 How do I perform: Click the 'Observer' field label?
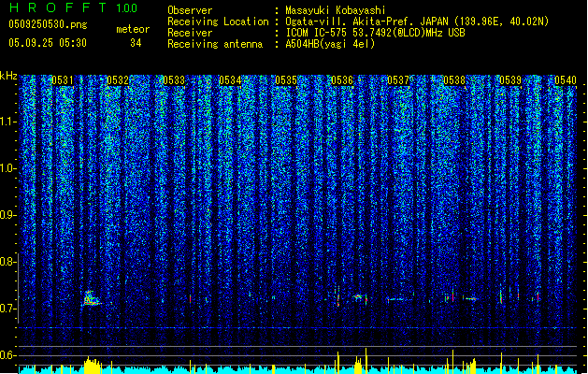(x=190, y=10)
